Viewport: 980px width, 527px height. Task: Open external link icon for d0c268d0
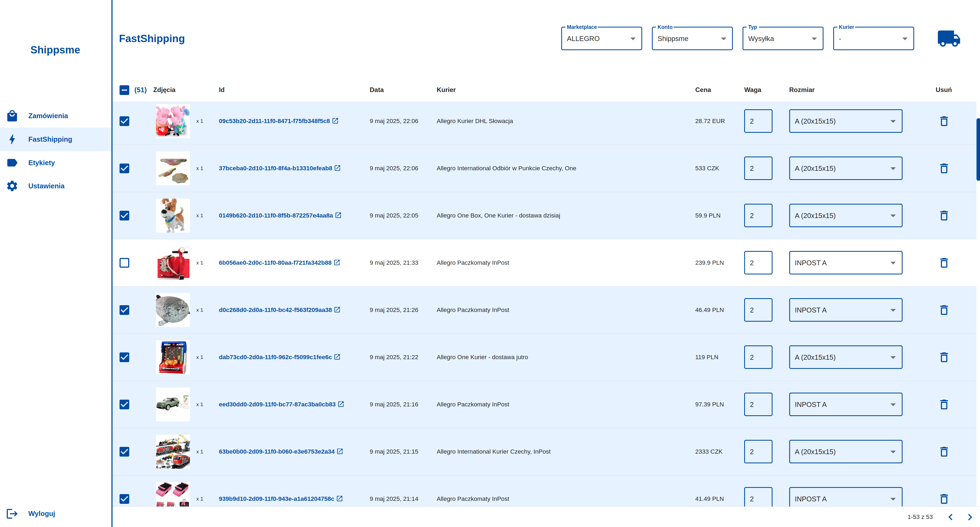coord(337,309)
